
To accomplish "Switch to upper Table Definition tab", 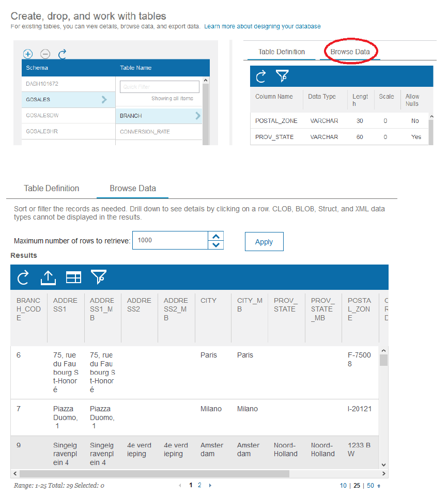I will pyautogui.click(x=282, y=52).
